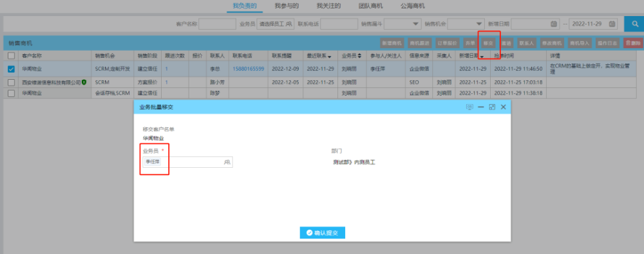Maximize the 业务批量移交 dialog
This screenshot has height=254, width=644.
click(x=492, y=107)
